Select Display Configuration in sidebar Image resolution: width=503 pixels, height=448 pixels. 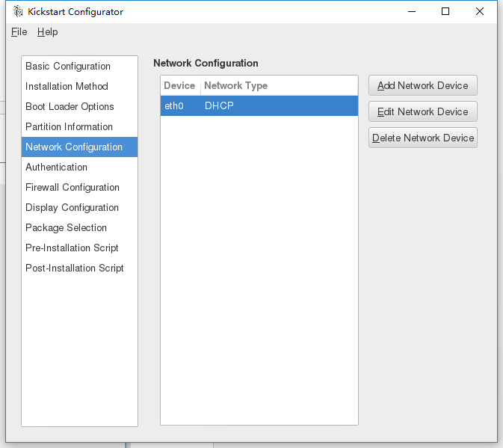[x=72, y=208]
